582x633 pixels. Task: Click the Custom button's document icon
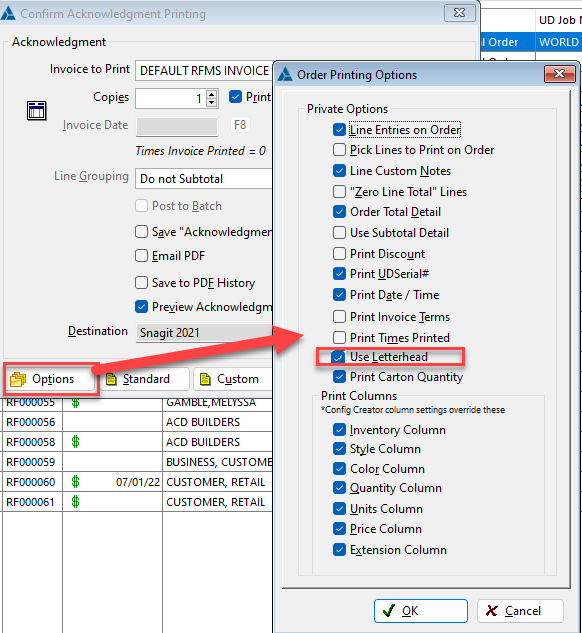(x=205, y=379)
